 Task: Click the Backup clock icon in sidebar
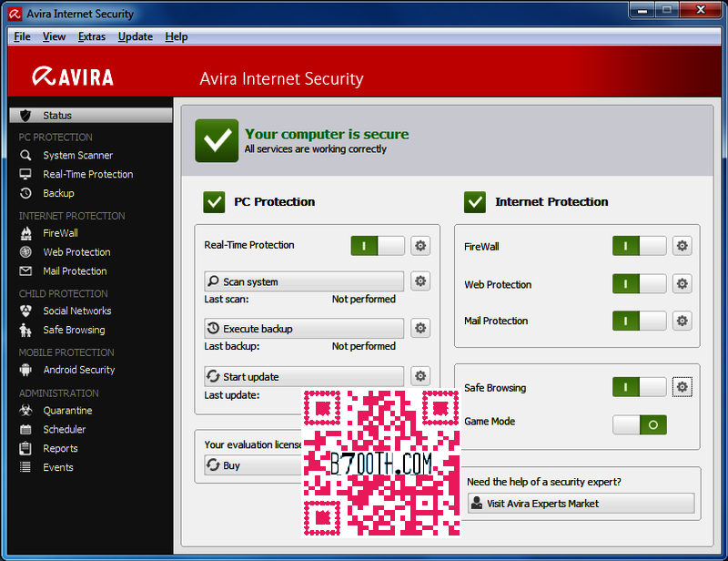25,193
